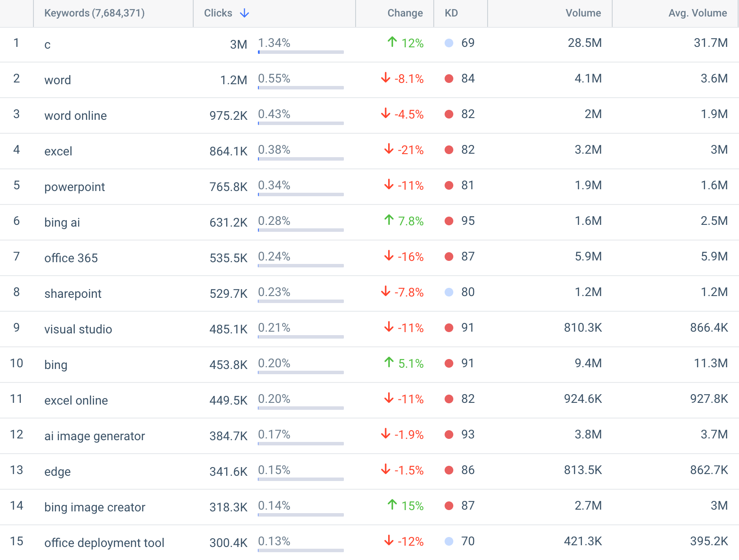Sort by the Volume column header
The image size is (739, 560).
(x=583, y=13)
